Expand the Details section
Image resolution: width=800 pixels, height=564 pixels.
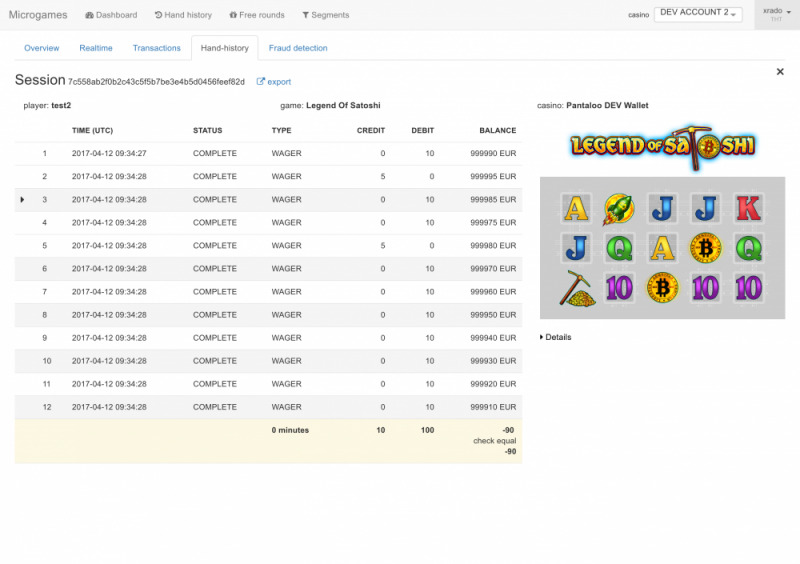point(556,337)
